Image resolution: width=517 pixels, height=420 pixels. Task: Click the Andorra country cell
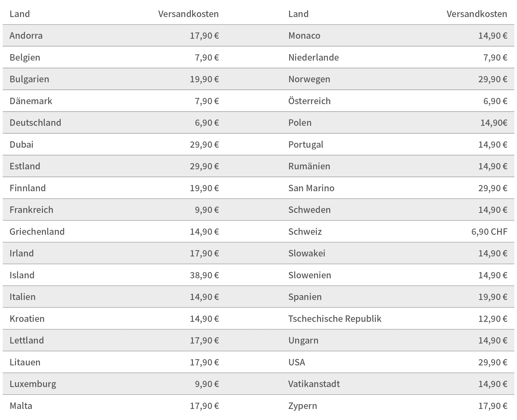point(26,35)
